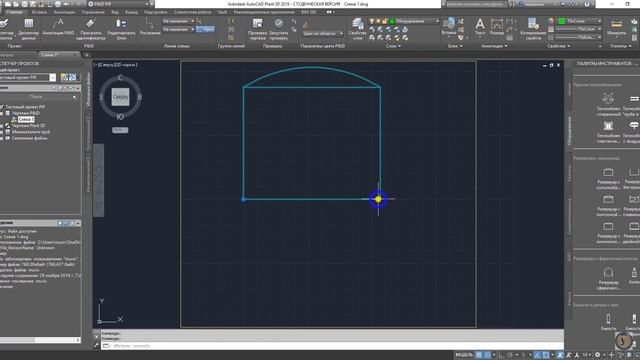Open the ПоСлою object color dropdown
This screenshot has height=360, width=640.
click(600, 21)
